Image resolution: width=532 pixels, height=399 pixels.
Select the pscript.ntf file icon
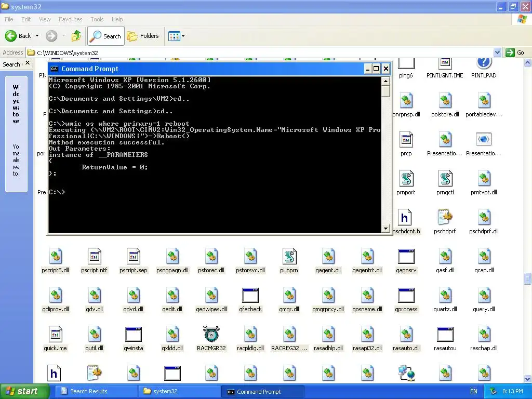[95, 257]
